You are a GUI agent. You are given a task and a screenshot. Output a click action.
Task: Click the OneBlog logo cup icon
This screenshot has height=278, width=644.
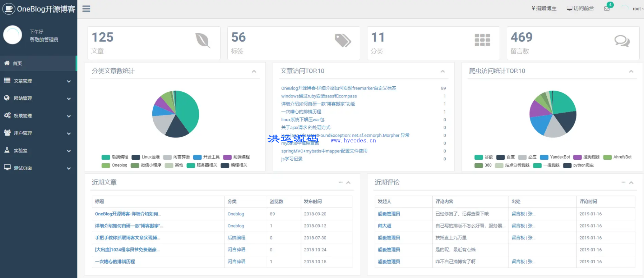point(9,9)
